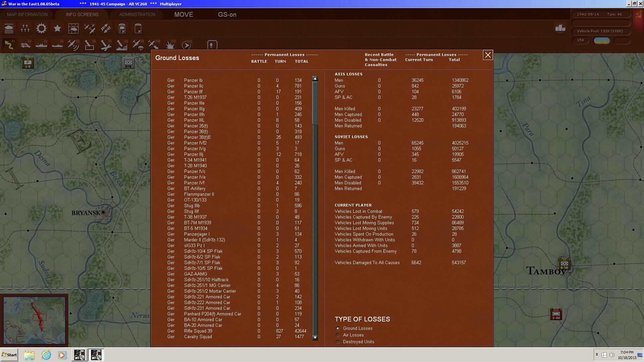Viewport: 644px width, 362px height.
Task: Select the Ground Losses radio option
Action: [338, 328]
